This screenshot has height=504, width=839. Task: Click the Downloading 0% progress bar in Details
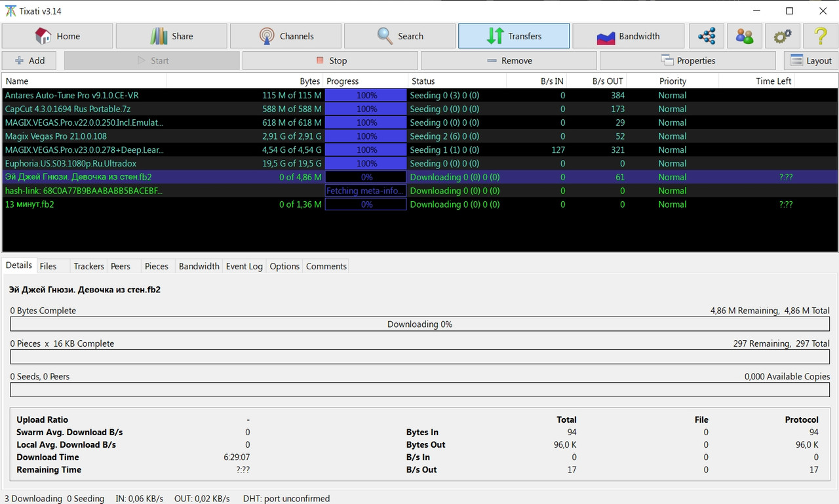click(419, 324)
